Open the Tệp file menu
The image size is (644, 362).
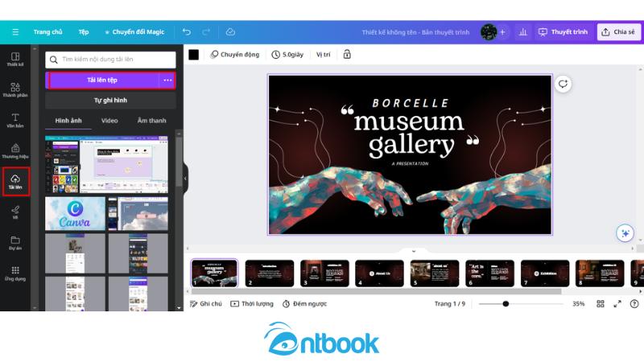84,32
